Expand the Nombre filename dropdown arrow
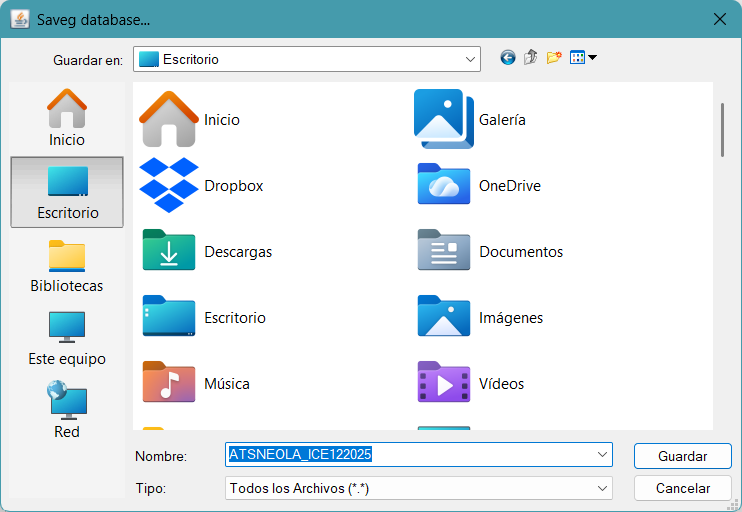The image size is (742, 512). (x=602, y=455)
